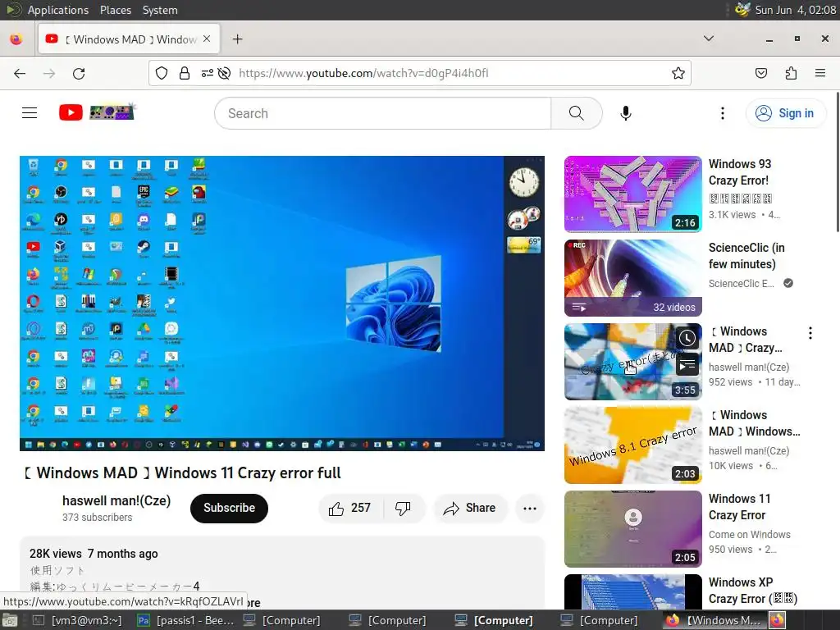
Task: Select the Windows MAD browser tab
Action: [x=129, y=39]
